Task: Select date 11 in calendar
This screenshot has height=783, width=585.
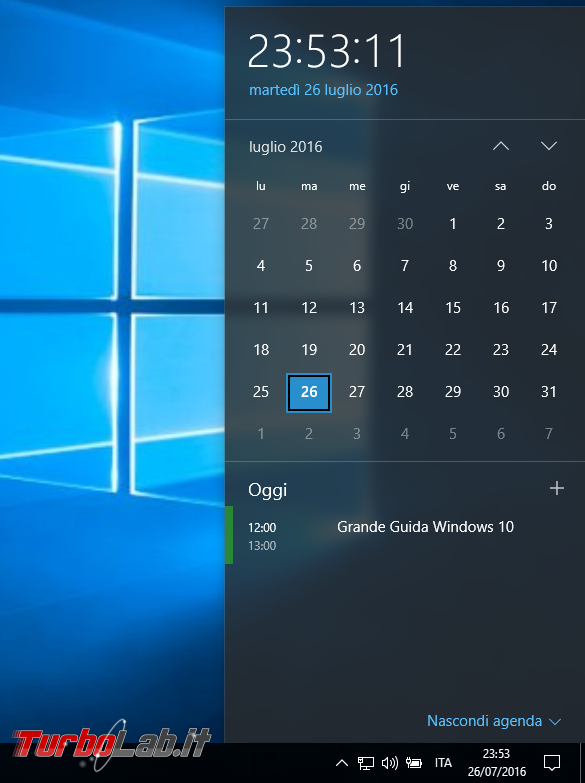Action: (x=261, y=308)
